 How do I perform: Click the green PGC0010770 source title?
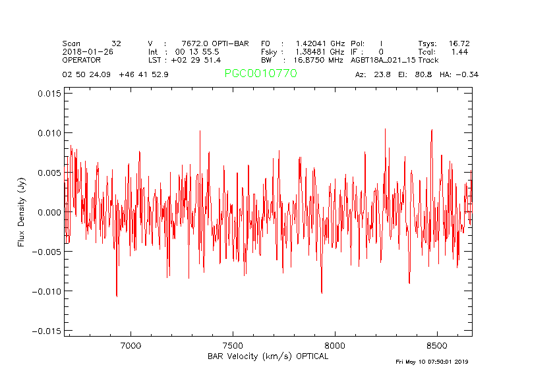coord(260,74)
